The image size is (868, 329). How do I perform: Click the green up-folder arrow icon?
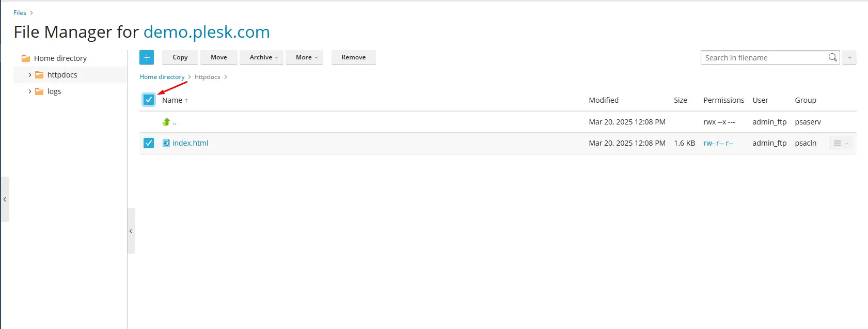pos(166,122)
